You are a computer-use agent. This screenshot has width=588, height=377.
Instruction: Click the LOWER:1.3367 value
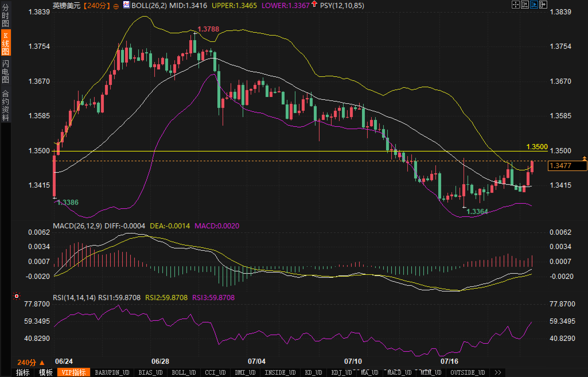point(286,5)
